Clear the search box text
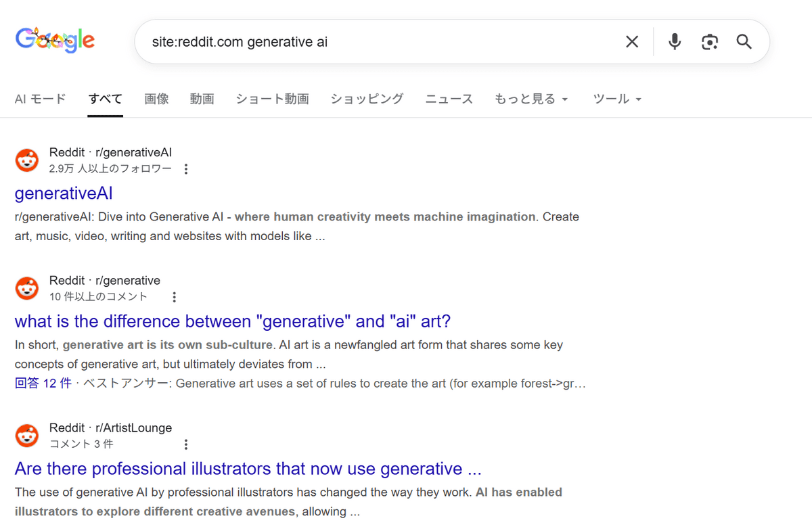The height and width of the screenshot is (531, 812). (631, 42)
